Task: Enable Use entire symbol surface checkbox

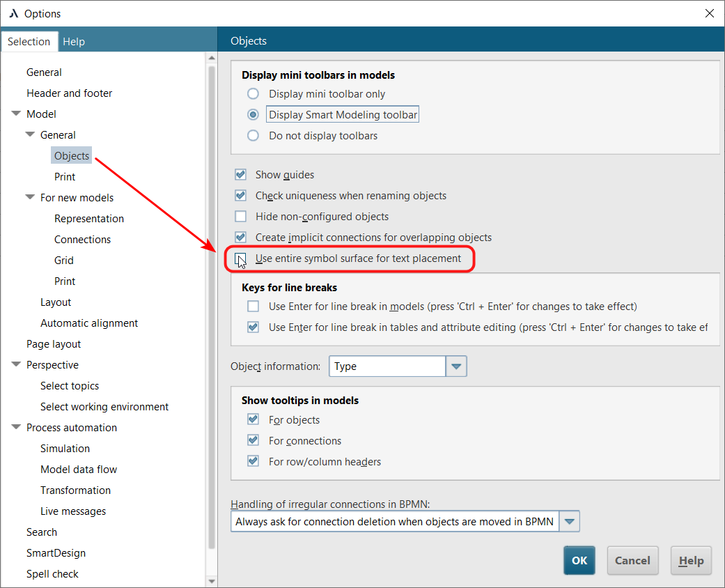Action: (241, 258)
